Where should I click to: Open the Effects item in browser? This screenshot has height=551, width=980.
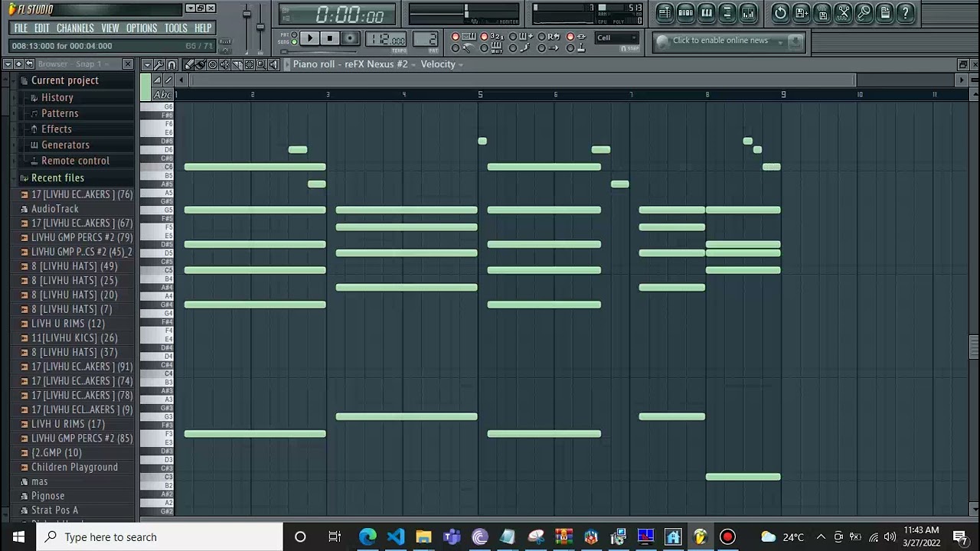56,129
